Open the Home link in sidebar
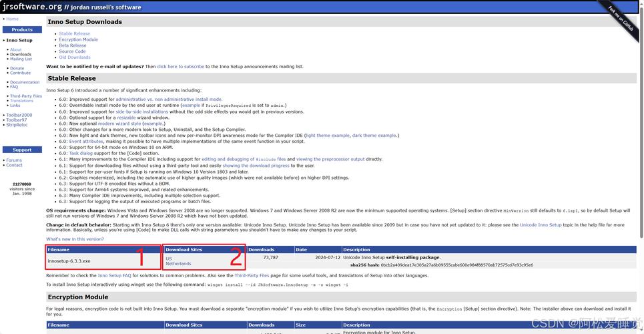The height and width of the screenshot is (334, 644). (x=12, y=19)
